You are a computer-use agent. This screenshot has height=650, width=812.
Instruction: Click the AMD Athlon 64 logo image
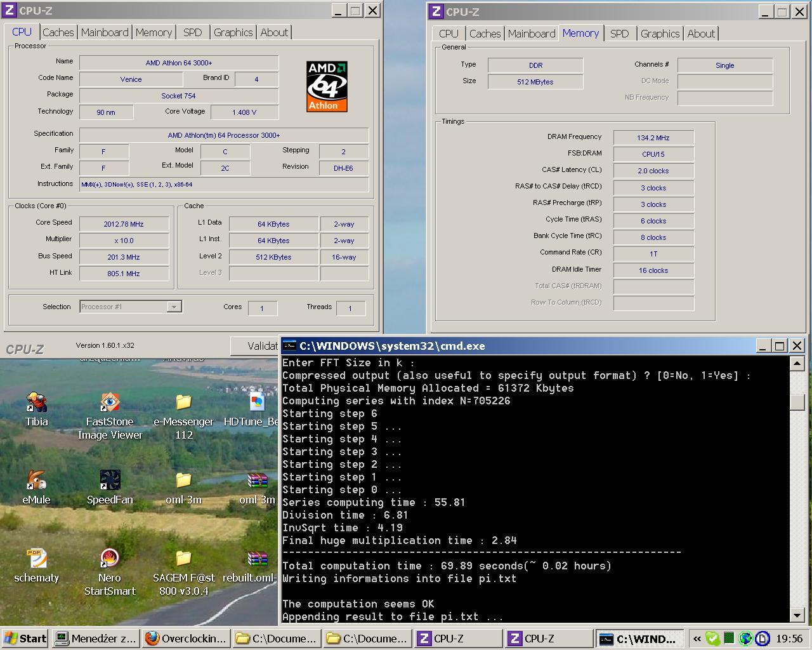tap(327, 86)
